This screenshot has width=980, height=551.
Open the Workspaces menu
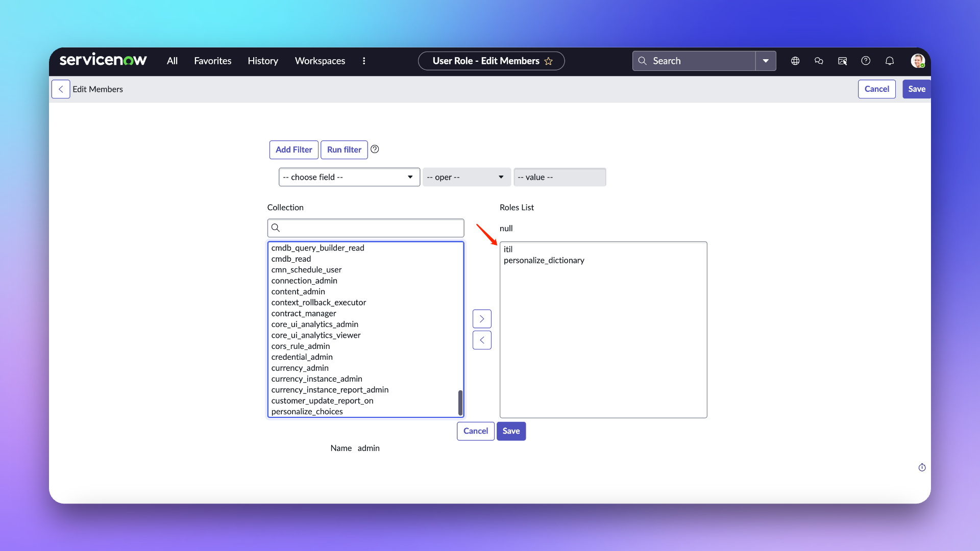(x=320, y=61)
